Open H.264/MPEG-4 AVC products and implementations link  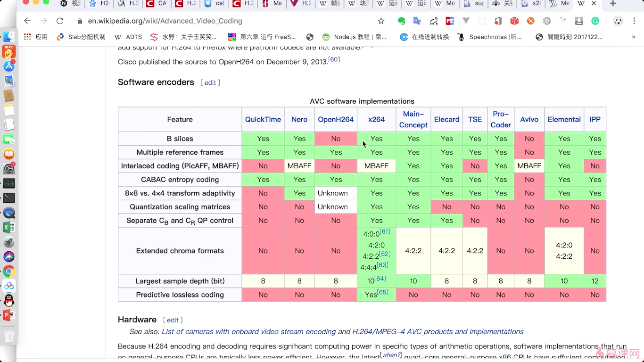(x=438, y=332)
